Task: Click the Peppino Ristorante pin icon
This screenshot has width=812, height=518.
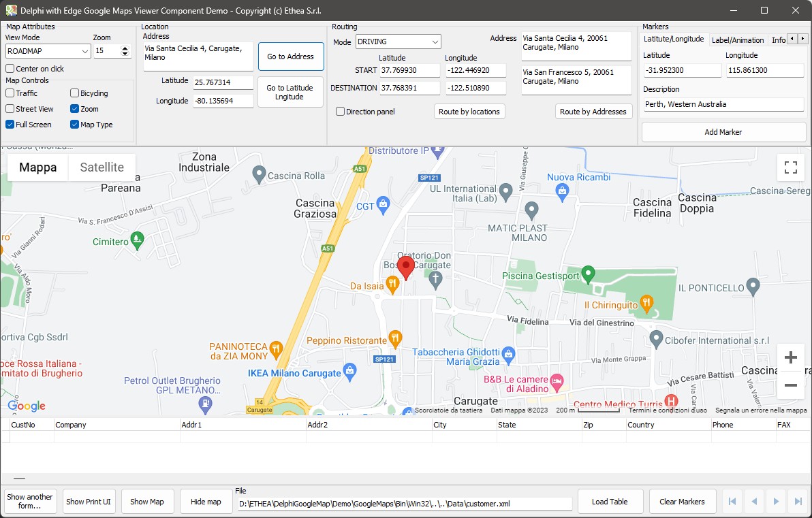Action: pyautogui.click(x=395, y=339)
